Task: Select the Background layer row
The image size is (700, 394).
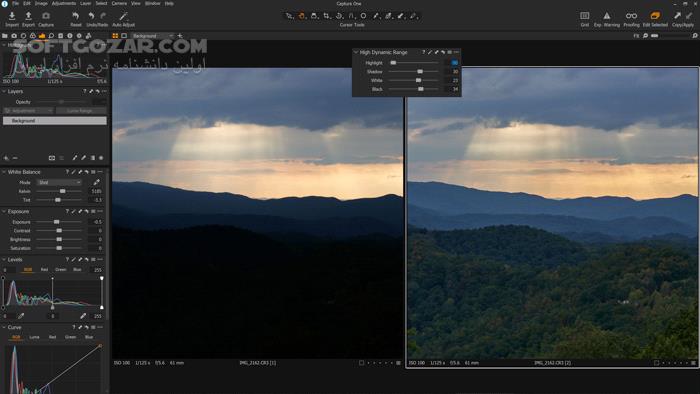Action: [x=54, y=120]
